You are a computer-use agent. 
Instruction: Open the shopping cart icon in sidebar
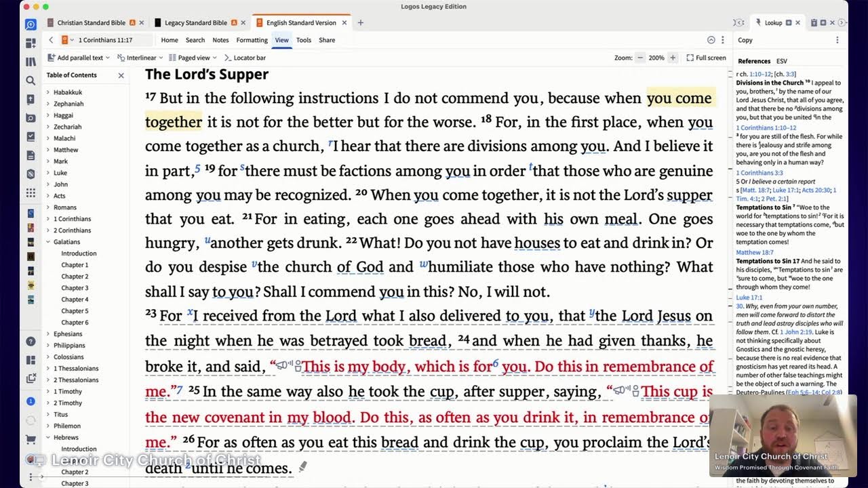31,440
